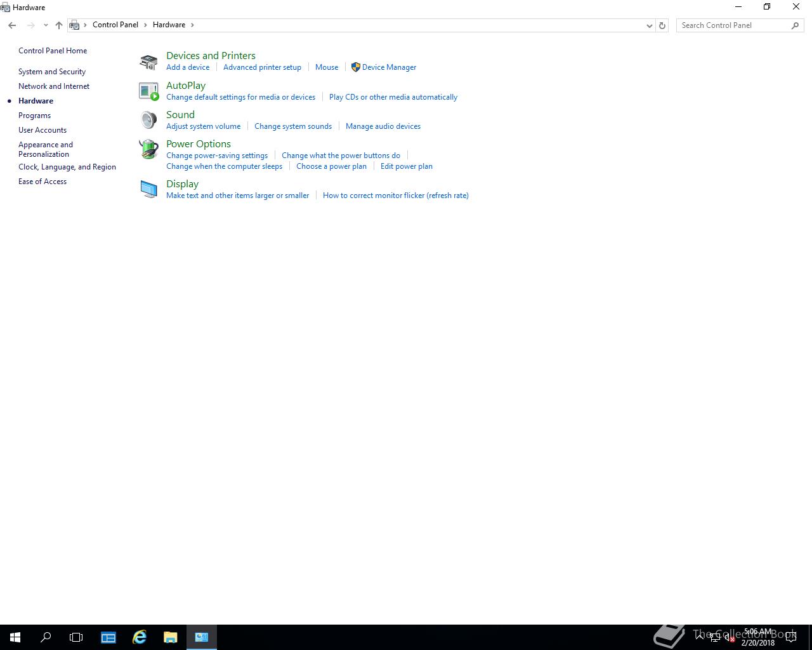Viewport: 812px width, 650px height.
Task: Click Play CDs or other media automatically
Action: click(393, 97)
